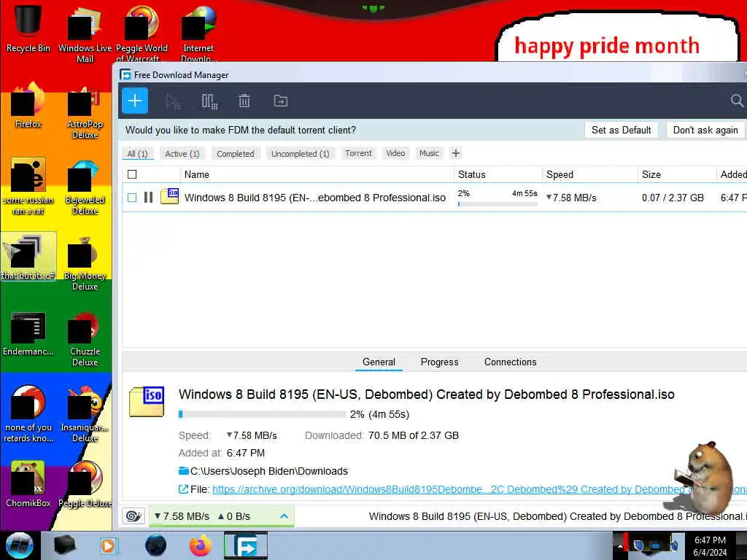Open Firefox from the taskbar

201,545
